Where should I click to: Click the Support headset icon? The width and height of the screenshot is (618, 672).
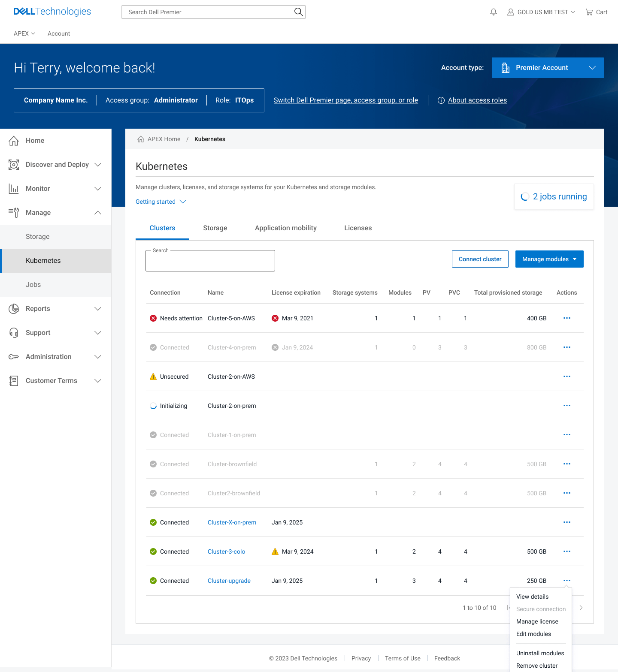(14, 333)
